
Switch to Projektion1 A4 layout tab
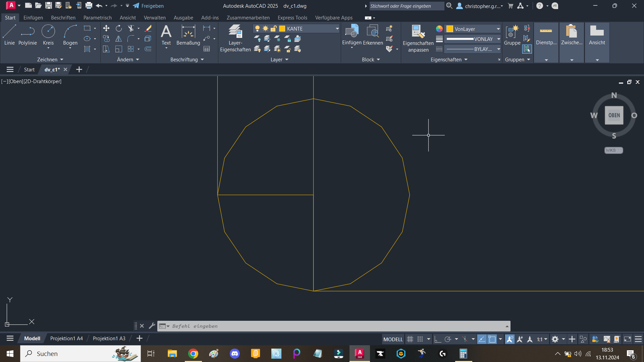(x=66, y=339)
